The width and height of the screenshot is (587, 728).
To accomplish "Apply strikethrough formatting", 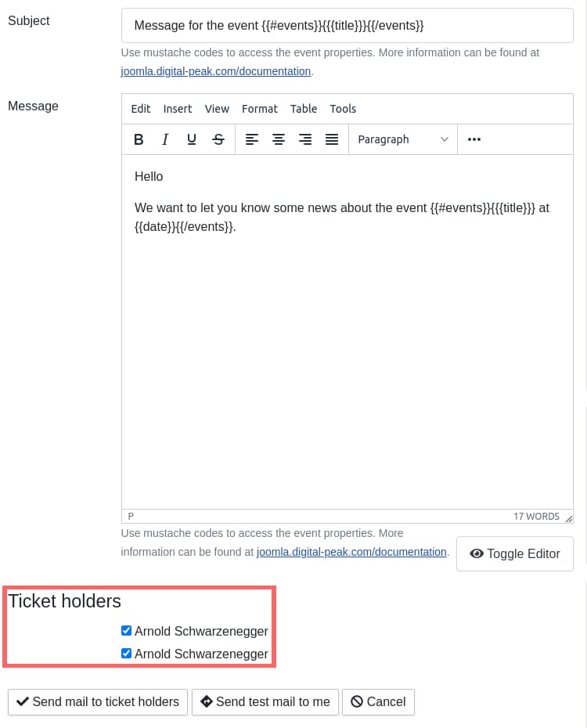I will point(218,139).
